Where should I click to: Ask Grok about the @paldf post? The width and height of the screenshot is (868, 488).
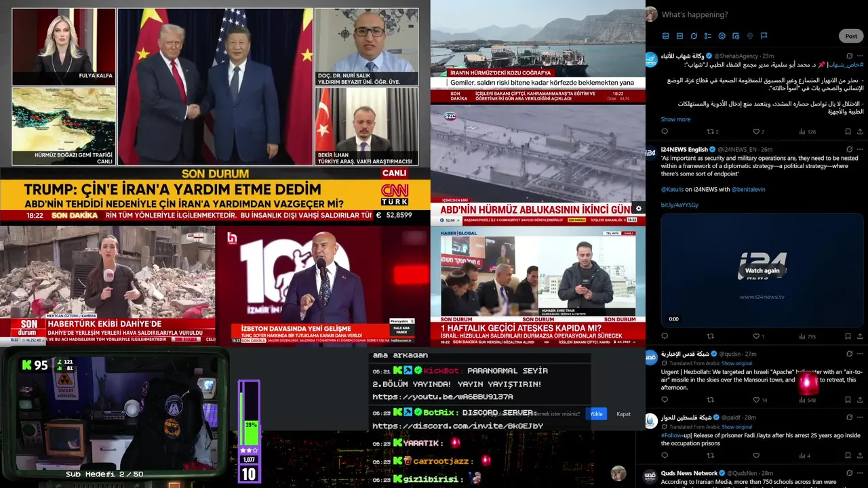point(850,418)
